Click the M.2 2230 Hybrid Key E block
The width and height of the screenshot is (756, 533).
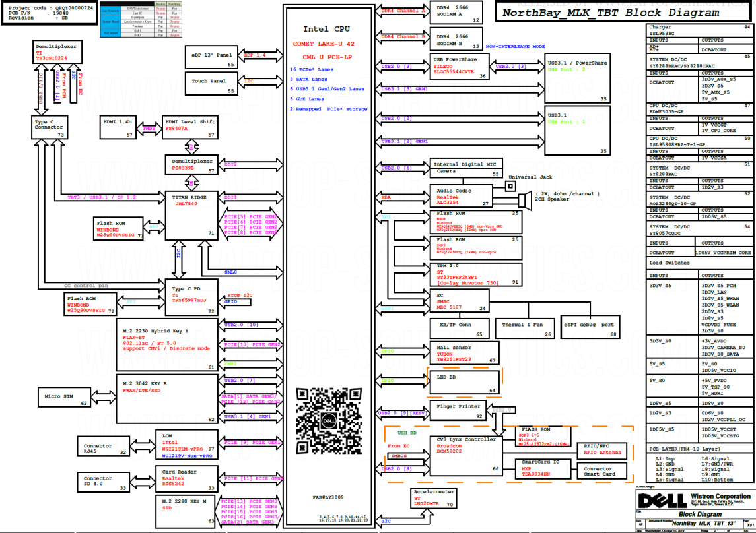[x=167, y=345]
